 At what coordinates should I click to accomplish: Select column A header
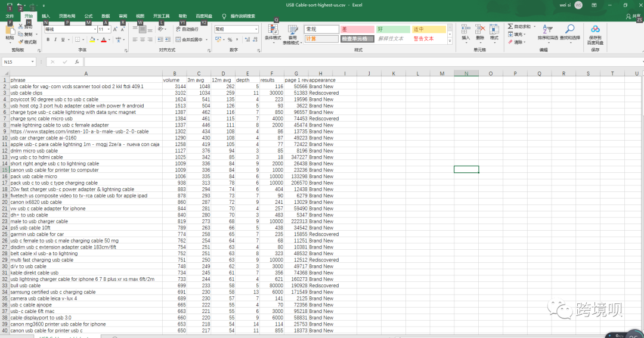click(85, 73)
